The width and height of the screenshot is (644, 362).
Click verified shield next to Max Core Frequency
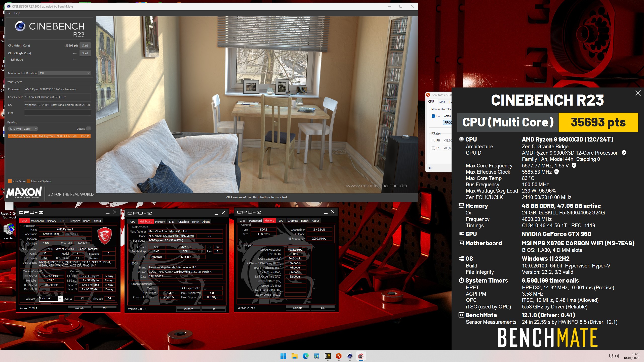(x=574, y=165)
